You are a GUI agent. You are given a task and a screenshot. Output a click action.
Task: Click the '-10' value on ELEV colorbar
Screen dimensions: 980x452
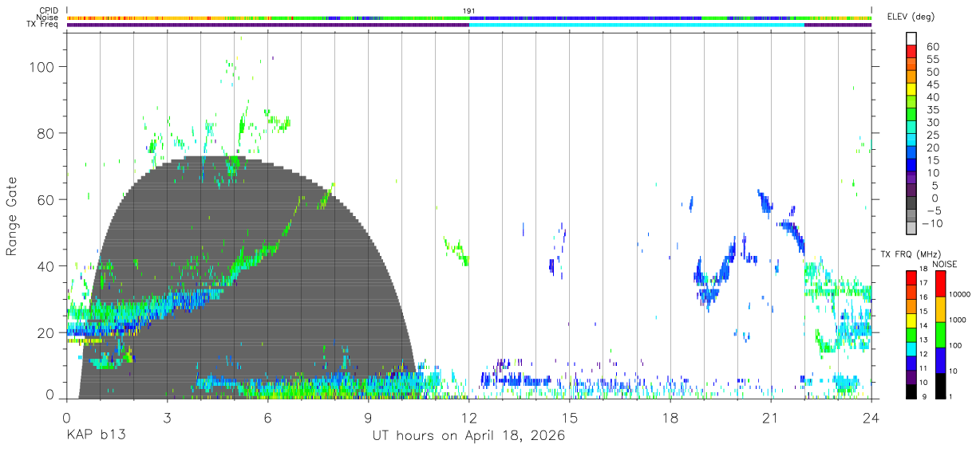931,223
